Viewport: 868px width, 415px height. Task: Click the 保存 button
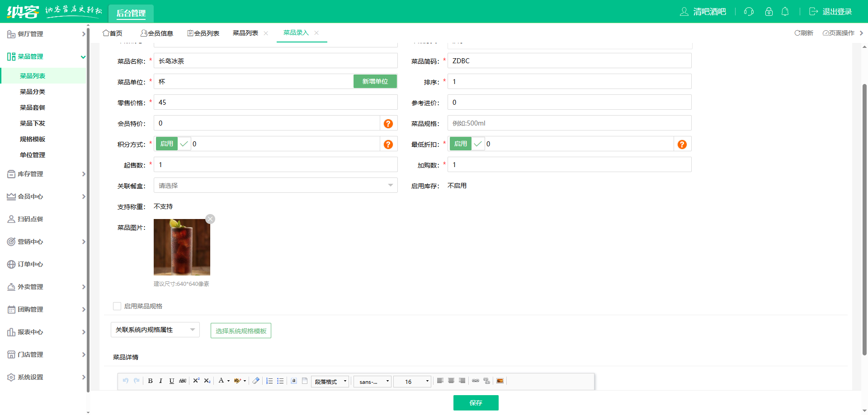pyautogui.click(x=476, y=403)
